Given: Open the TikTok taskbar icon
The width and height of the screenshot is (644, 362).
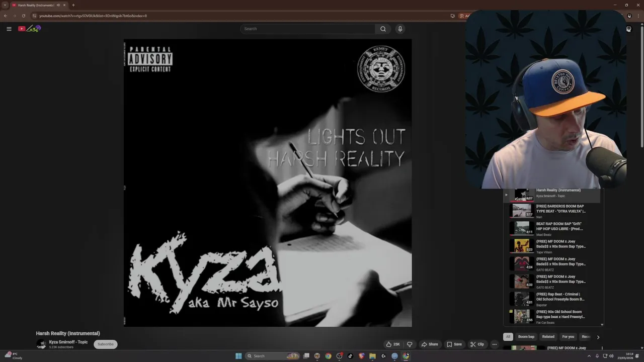Looking at the screenshot, I should point(350,356).
